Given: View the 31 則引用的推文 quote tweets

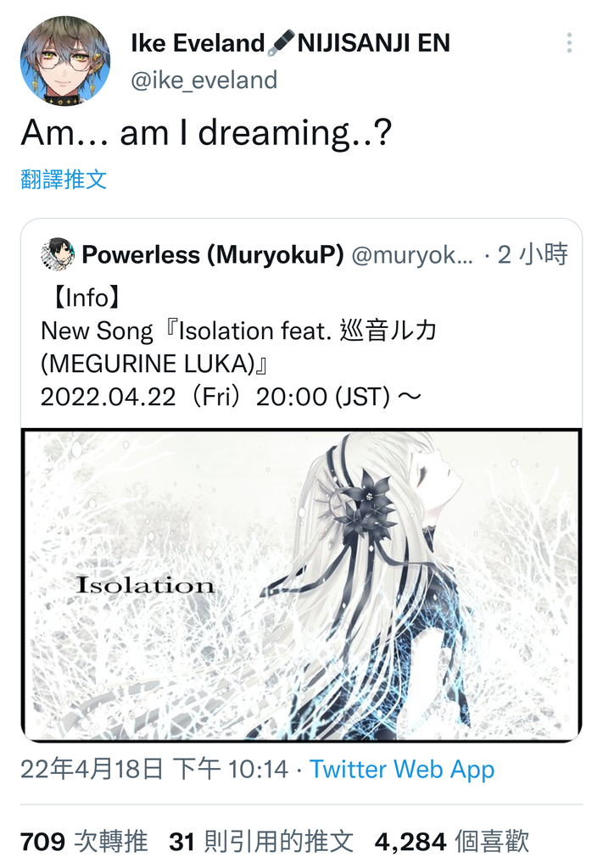Looking at the screenshot, I should [261, 842].
